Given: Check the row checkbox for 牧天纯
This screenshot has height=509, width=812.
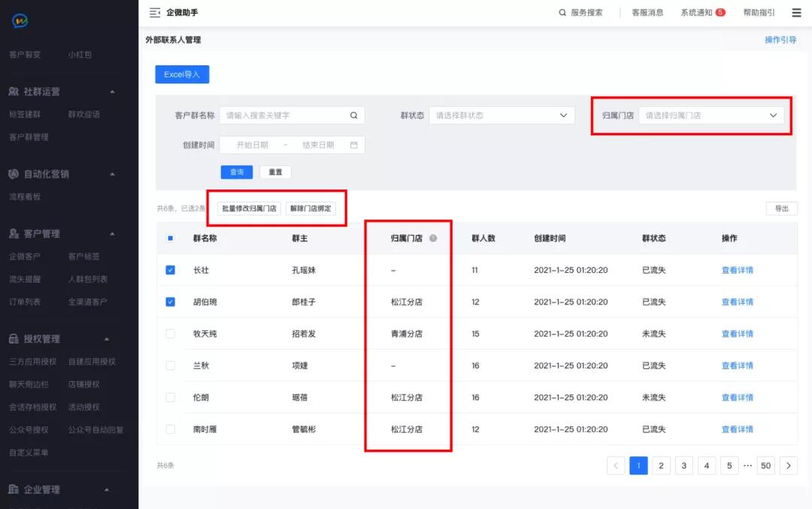Looking at the screenshot, I should (170, 333).
